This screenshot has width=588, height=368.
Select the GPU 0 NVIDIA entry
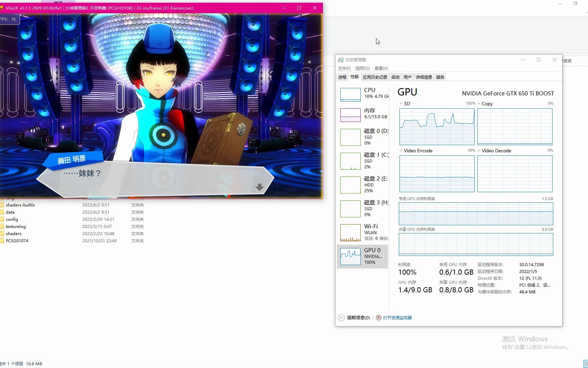(x=363, y=256)
